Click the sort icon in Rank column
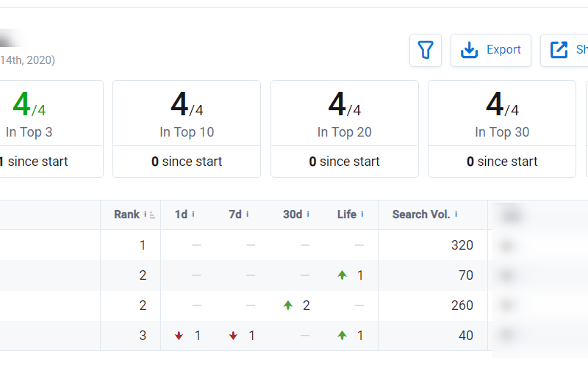Screen dimensions: 588x387 [x=152, y=215]
